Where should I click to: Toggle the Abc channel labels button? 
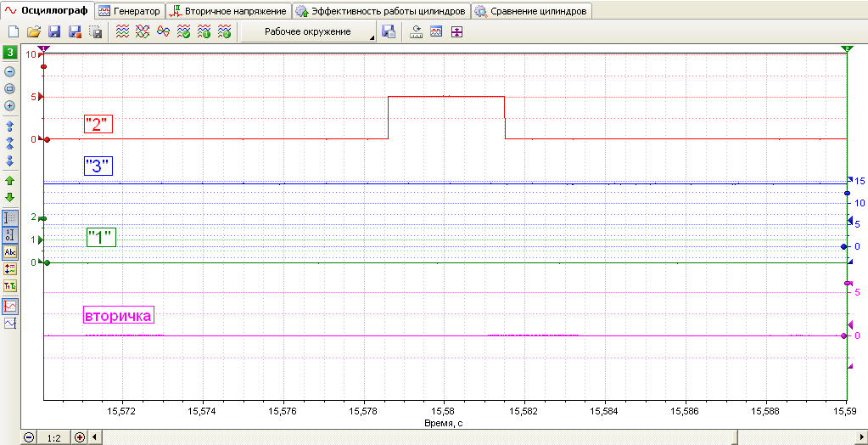pyautogui.click(x=10, y=251)
